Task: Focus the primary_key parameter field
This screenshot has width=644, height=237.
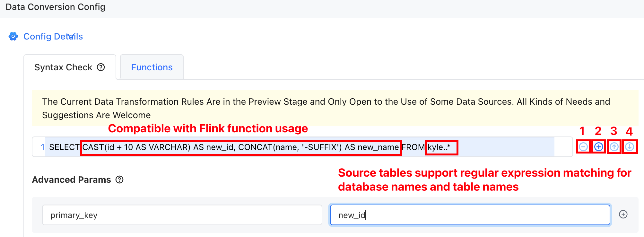Action: pos(182,215)
